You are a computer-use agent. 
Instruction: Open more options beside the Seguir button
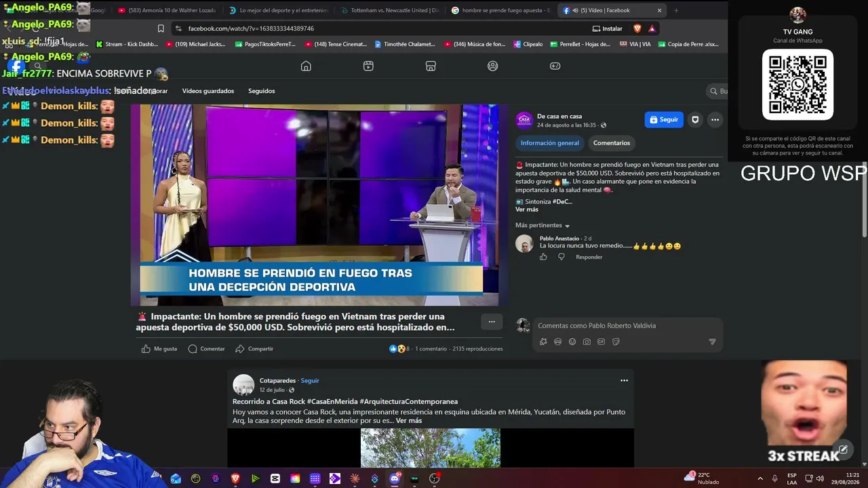tap(715, 120)
